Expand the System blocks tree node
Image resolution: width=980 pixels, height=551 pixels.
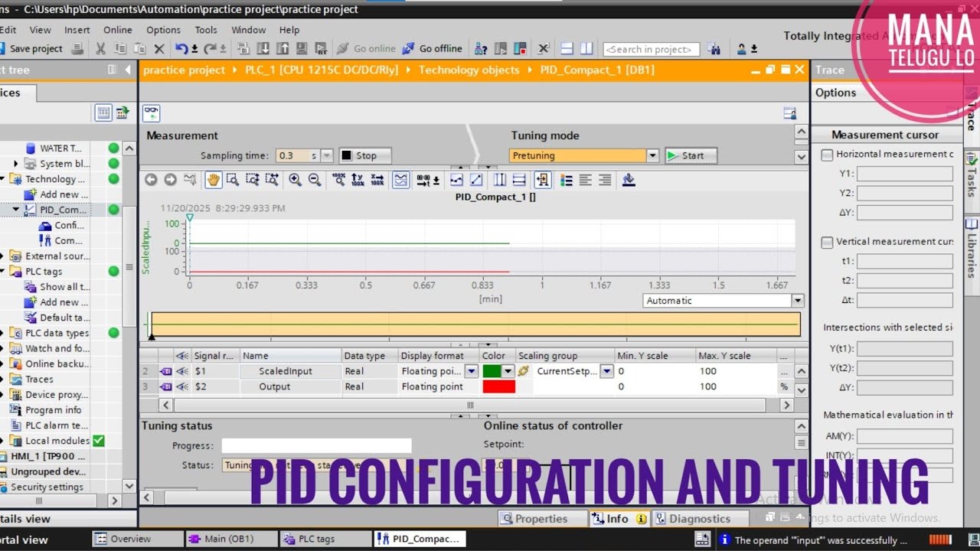click(16, 164)
